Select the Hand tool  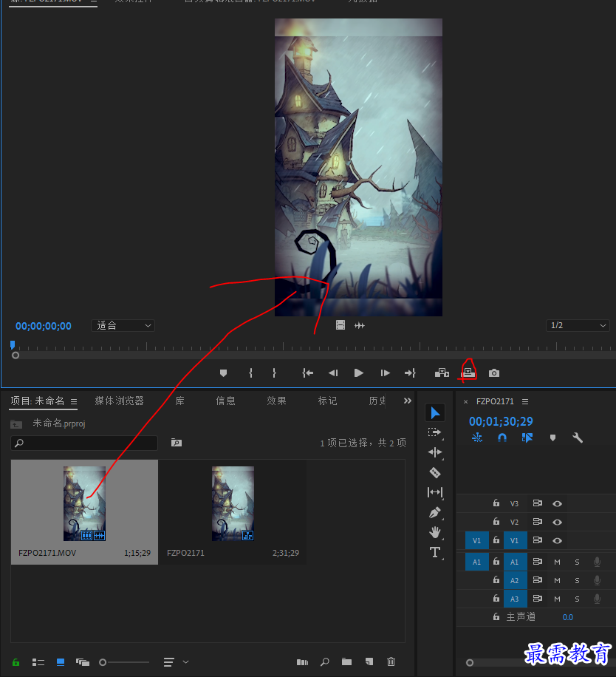435,532
